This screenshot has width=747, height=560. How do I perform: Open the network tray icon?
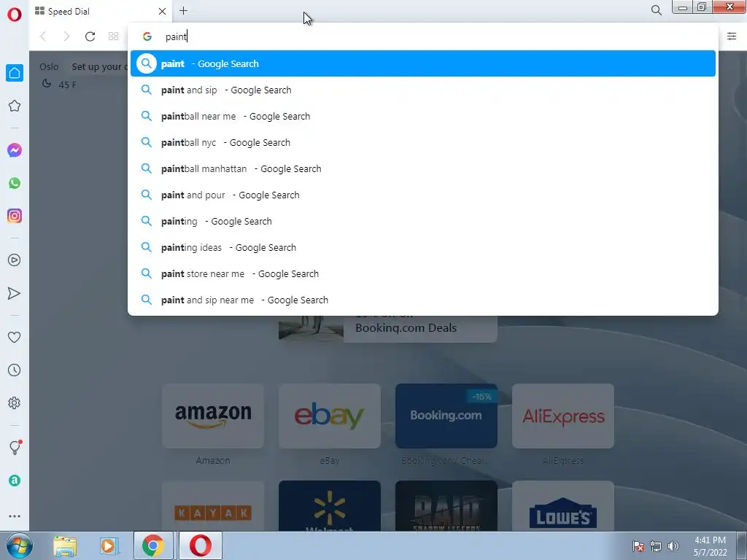coord(656,546)
